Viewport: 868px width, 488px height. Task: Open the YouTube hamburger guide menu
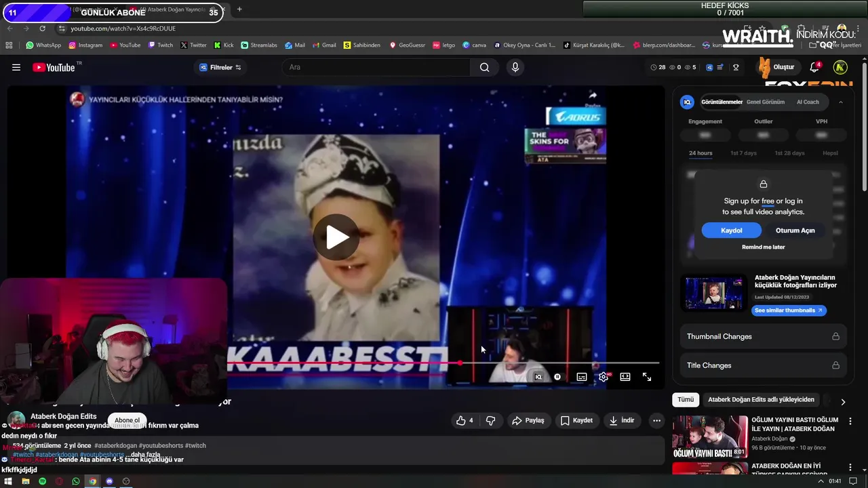[16, 67]
